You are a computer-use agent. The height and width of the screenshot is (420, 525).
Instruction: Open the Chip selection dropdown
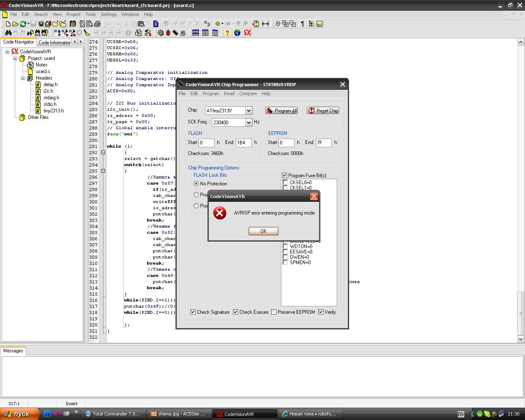click(x=249, y=111)
